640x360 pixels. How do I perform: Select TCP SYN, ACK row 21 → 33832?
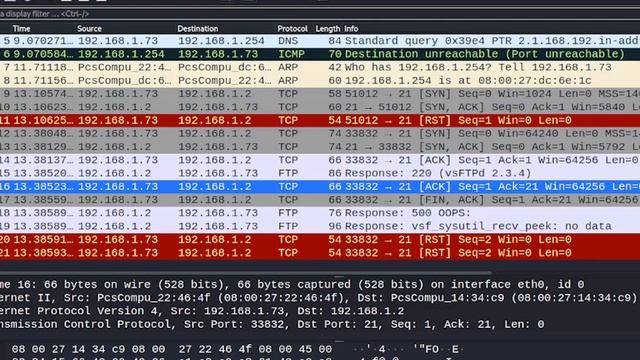(x=320, y=147)
